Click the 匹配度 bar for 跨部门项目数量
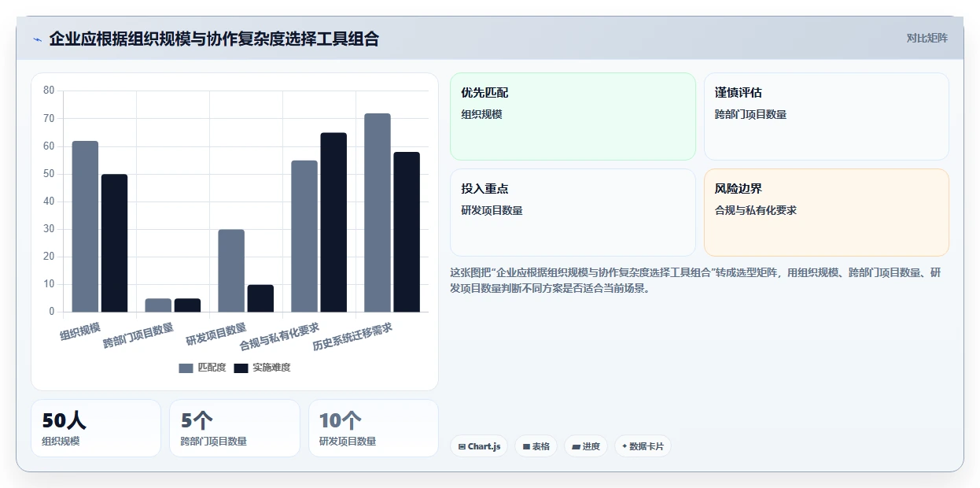 pos(158,305)
